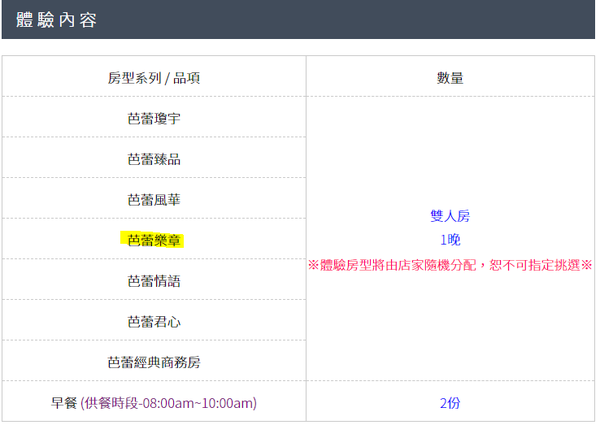Select the 芭蕾風華 room row
Viewport: 600px width, 425px height.
coord(154,199)
